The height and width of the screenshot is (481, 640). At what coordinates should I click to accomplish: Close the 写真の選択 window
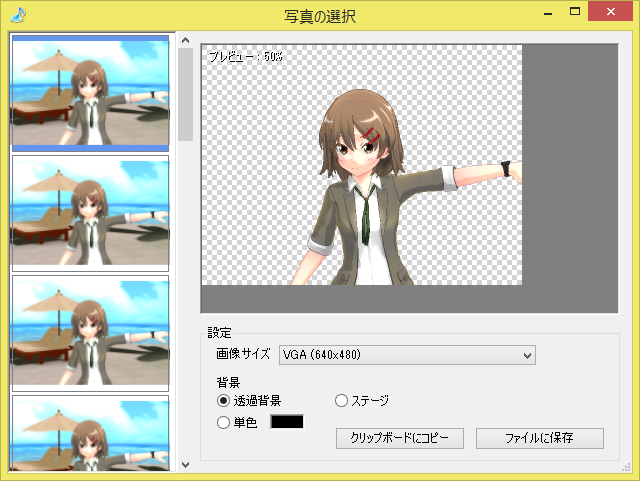[611, 11]
